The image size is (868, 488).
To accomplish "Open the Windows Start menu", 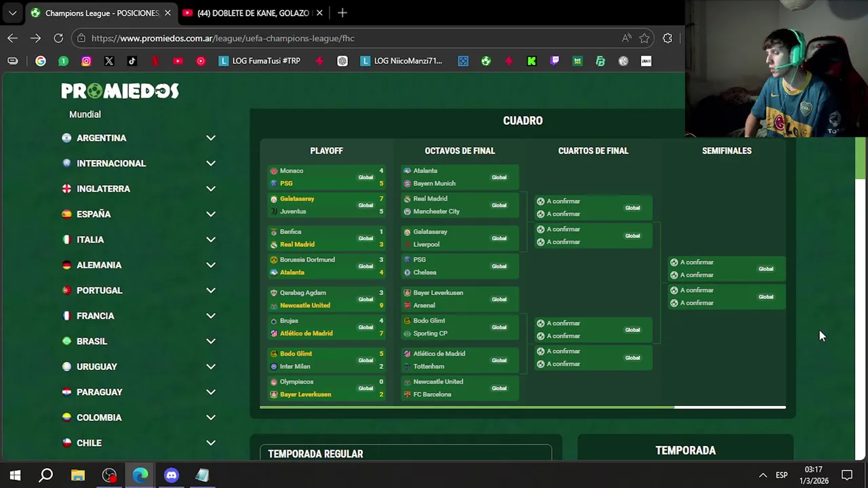I will (15, 475).
